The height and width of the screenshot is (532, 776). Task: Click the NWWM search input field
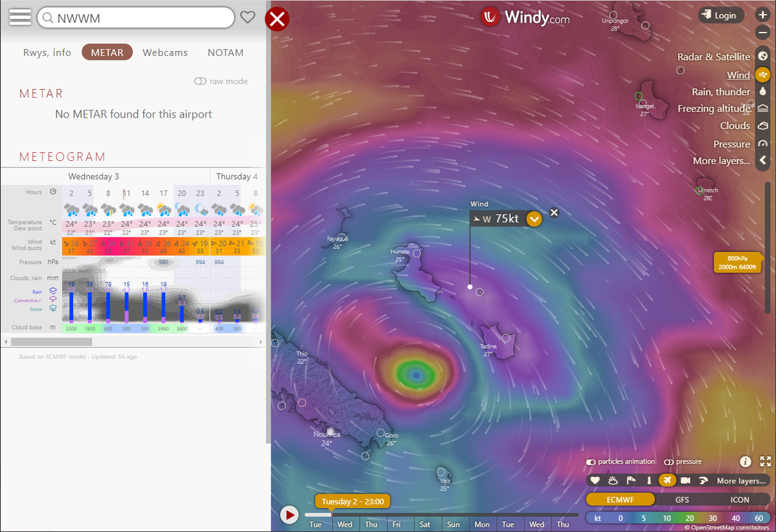pos(136,18)
